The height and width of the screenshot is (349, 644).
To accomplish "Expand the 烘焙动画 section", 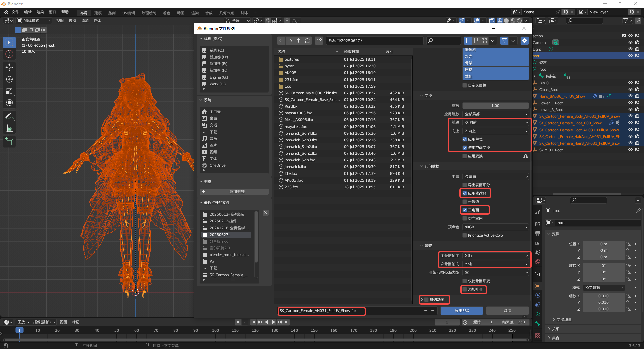I will coord(422,300).
